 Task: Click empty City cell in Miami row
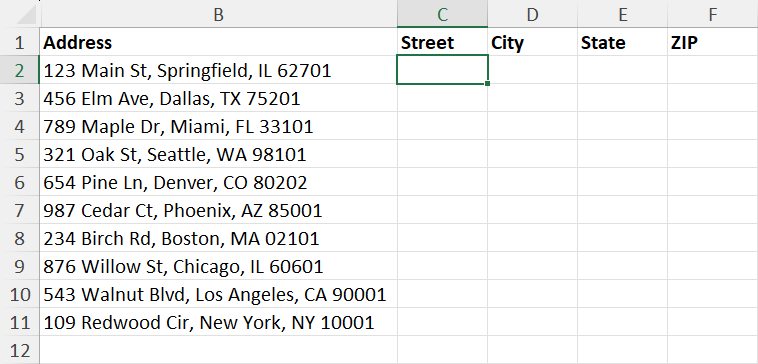(532, 127)
